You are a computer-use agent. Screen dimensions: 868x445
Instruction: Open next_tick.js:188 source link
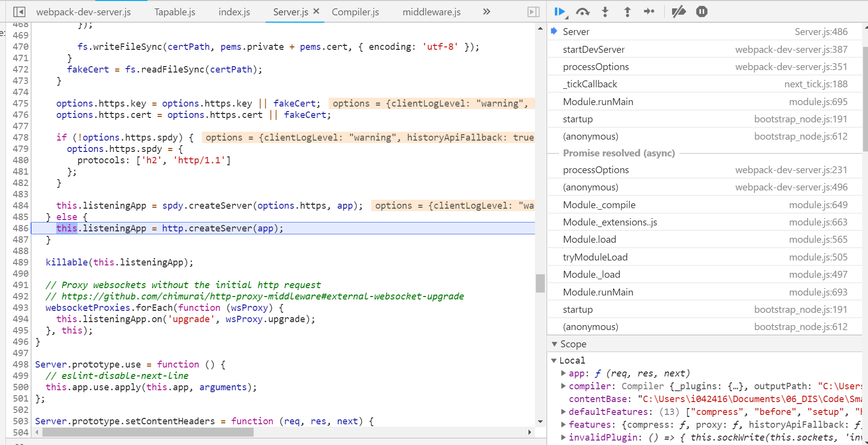816,84
